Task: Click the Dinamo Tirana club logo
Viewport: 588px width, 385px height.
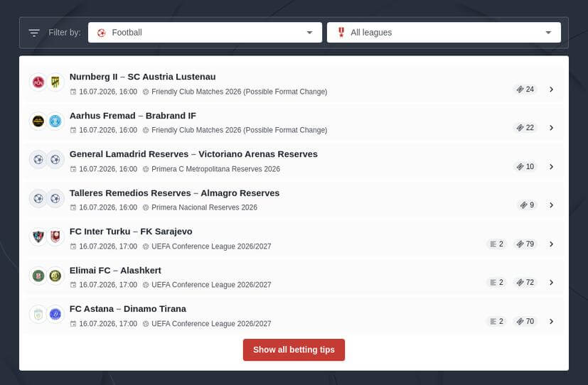Action: click(x=55, y=314)
